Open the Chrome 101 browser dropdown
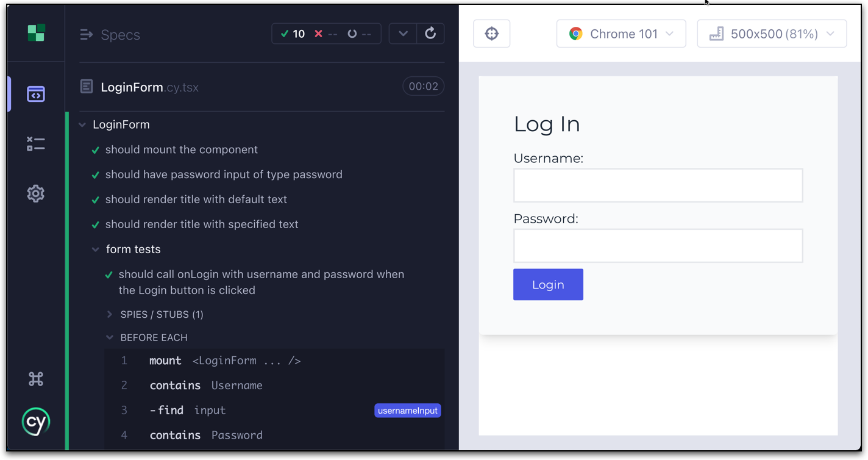 621,34
